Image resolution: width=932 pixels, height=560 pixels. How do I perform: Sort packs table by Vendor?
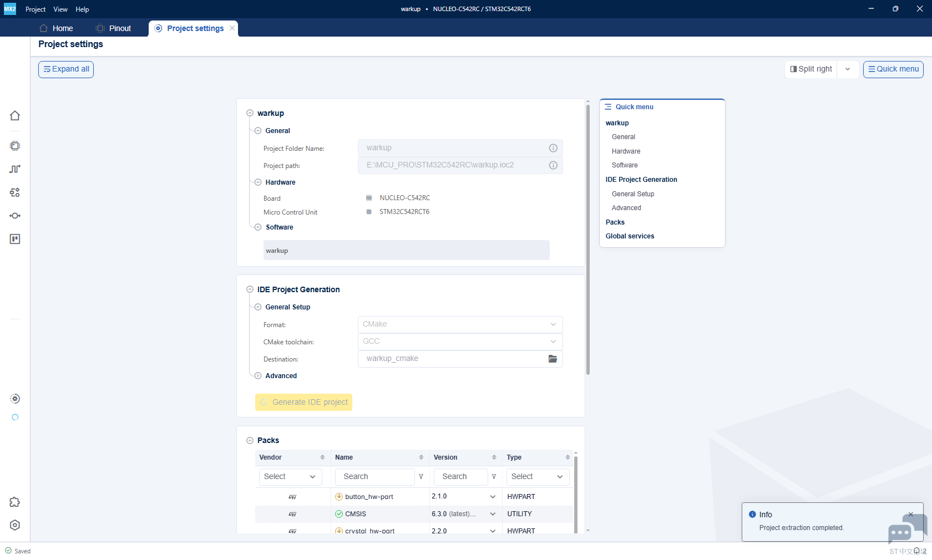(x=322, y=457)
